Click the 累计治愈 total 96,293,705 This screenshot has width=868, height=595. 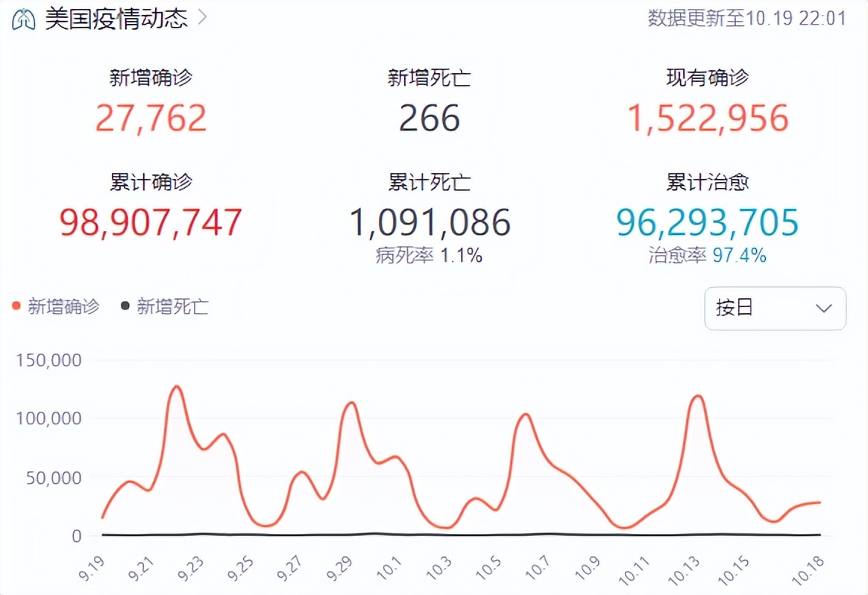(x=707, y=221)
